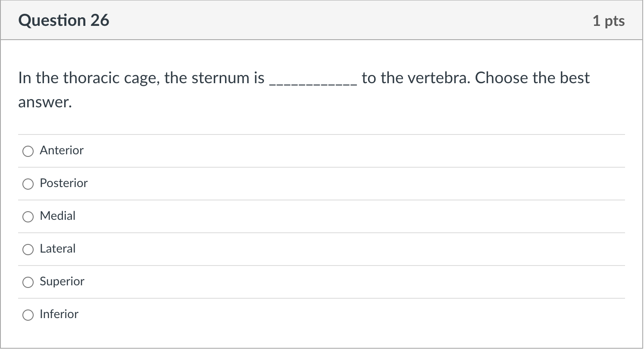This screenshot has width=644, height=350.
Task: Click the word answer in the prompt
Action: [45, 102]
